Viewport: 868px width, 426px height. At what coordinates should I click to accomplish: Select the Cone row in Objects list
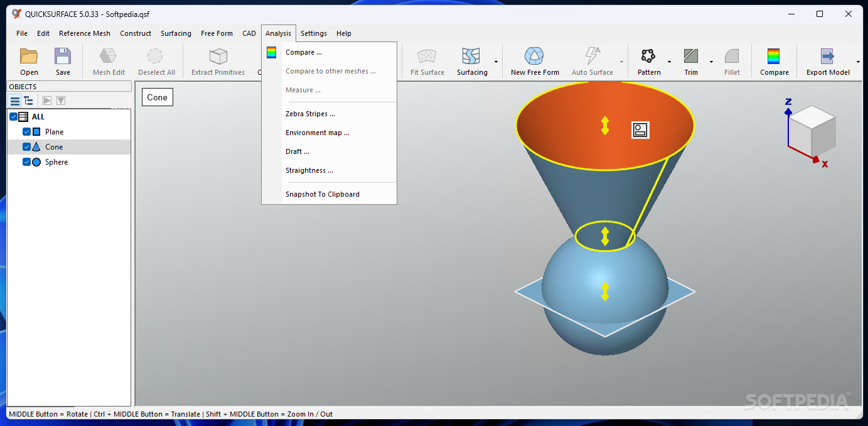click(69, 147)
